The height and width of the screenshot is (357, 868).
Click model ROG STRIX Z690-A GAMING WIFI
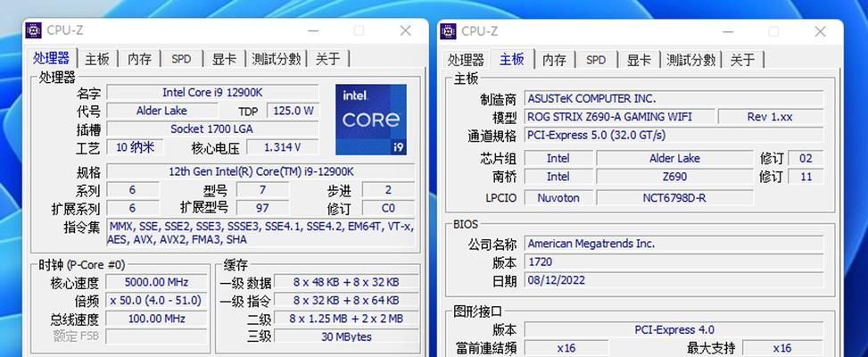pyautogui.click(x=619, y=117)
